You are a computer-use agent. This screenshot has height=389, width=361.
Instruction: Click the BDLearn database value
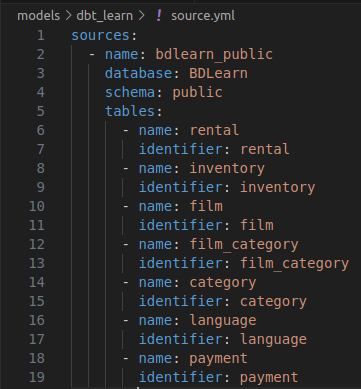218,73
